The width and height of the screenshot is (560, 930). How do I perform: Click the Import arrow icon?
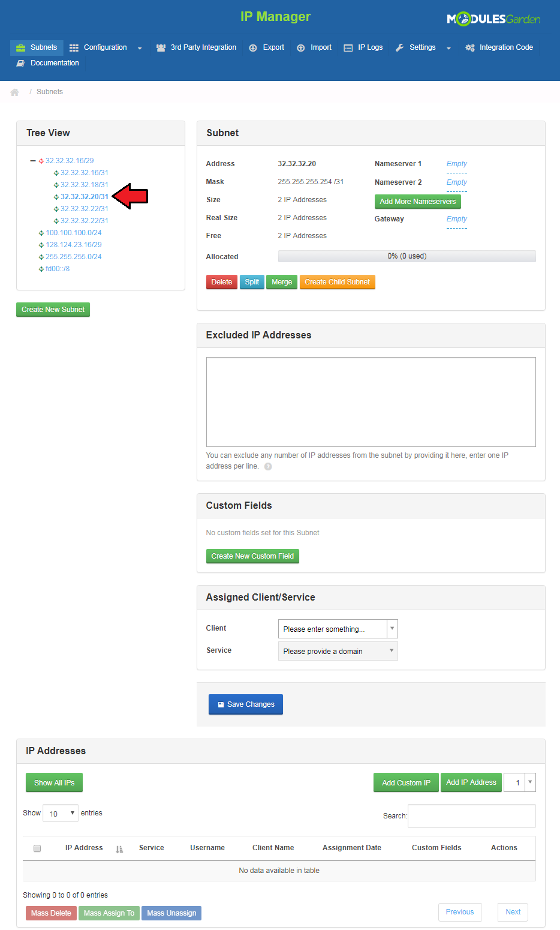tap(301, 48)
